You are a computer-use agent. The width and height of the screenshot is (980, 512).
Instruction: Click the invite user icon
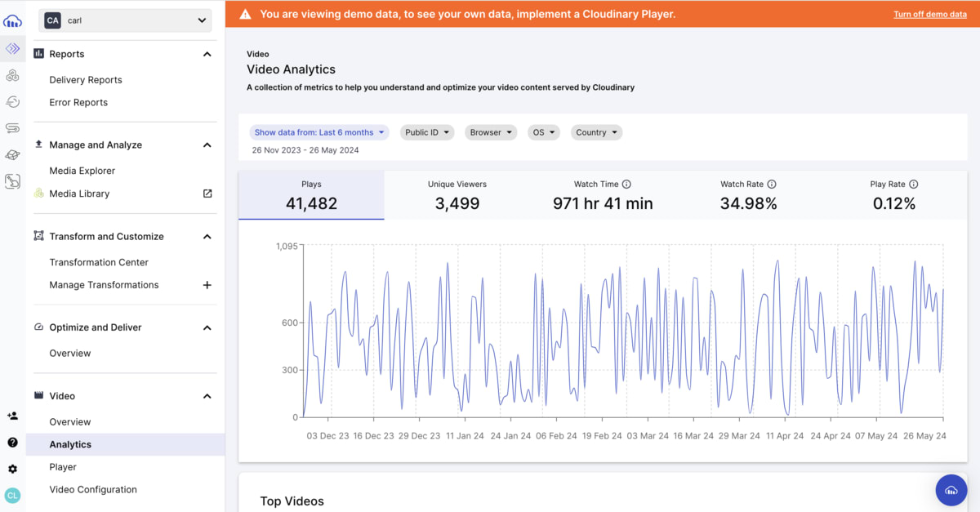(12, 416)
